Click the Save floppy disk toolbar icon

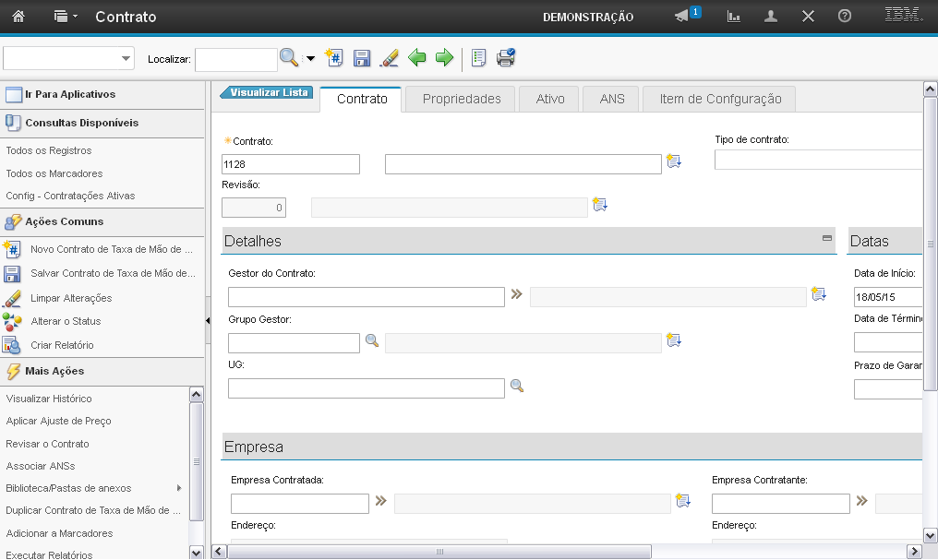[362, 58]
